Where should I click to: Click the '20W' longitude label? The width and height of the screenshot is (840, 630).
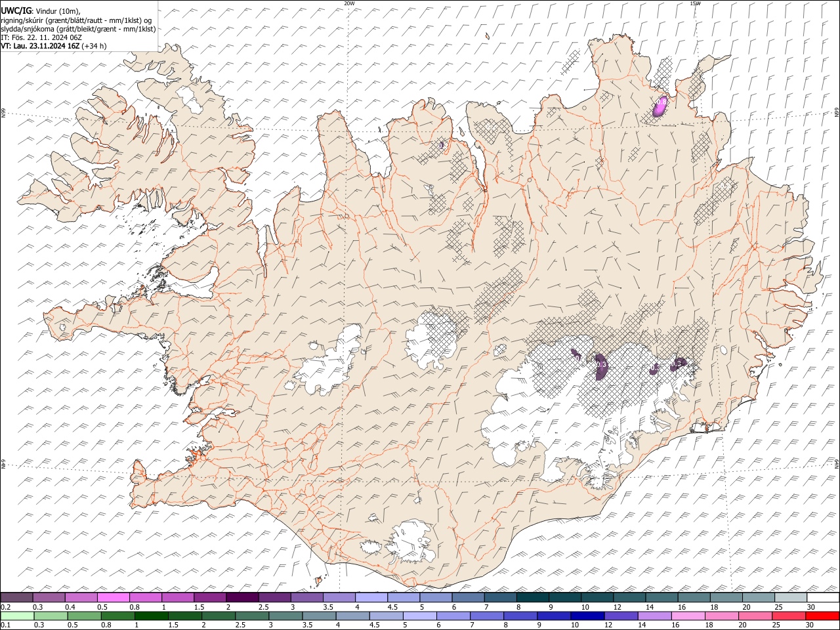coord(349,3)
